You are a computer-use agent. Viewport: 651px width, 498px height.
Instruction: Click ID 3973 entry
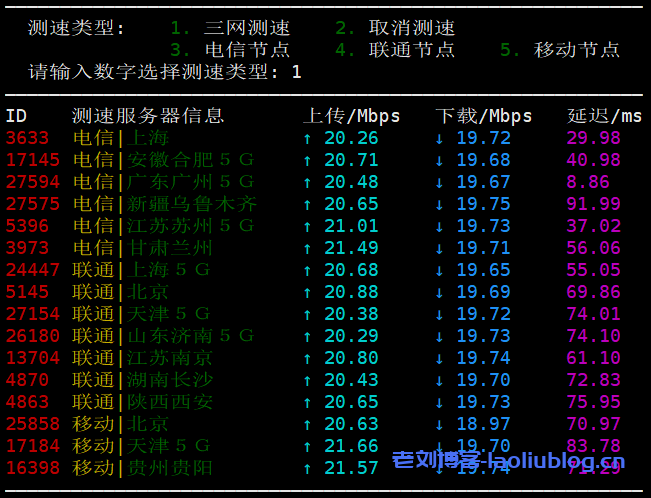click(27, 248)
